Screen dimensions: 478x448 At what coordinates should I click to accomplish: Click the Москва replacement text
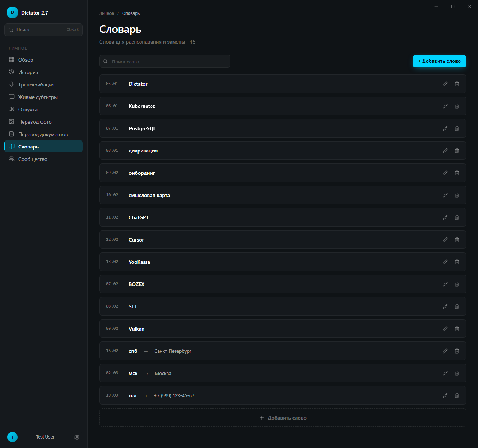[x=163, y=374]
